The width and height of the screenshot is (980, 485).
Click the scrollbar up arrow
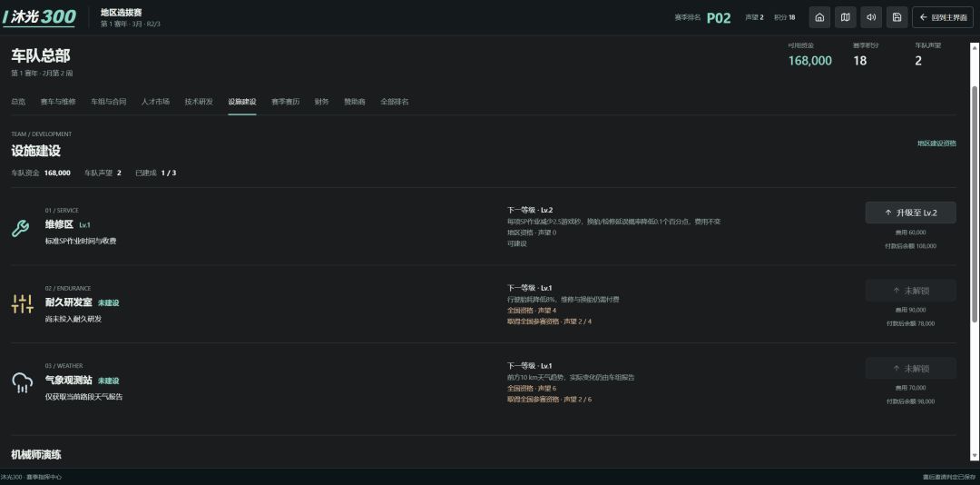[x=975, y=47]
